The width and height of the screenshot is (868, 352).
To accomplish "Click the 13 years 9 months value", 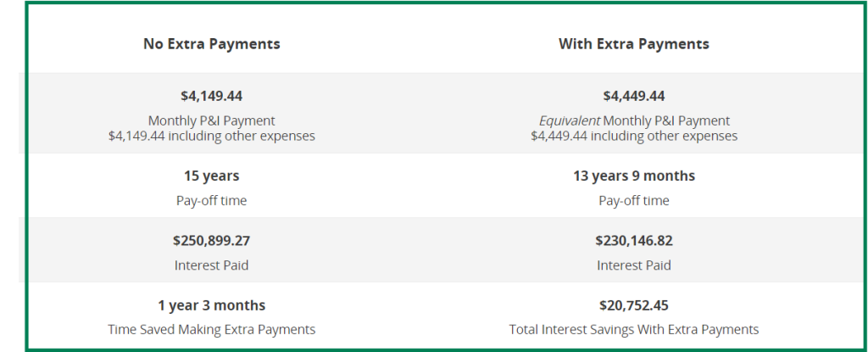I will pos(633,176).
